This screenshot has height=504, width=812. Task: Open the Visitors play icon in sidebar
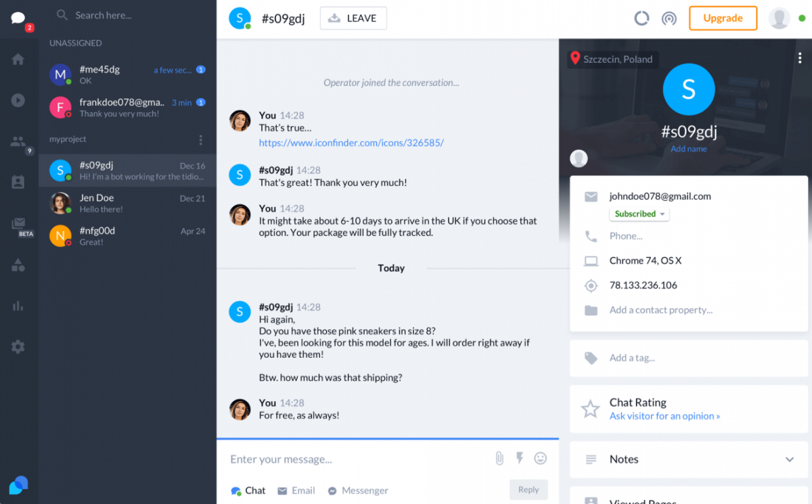18,100
